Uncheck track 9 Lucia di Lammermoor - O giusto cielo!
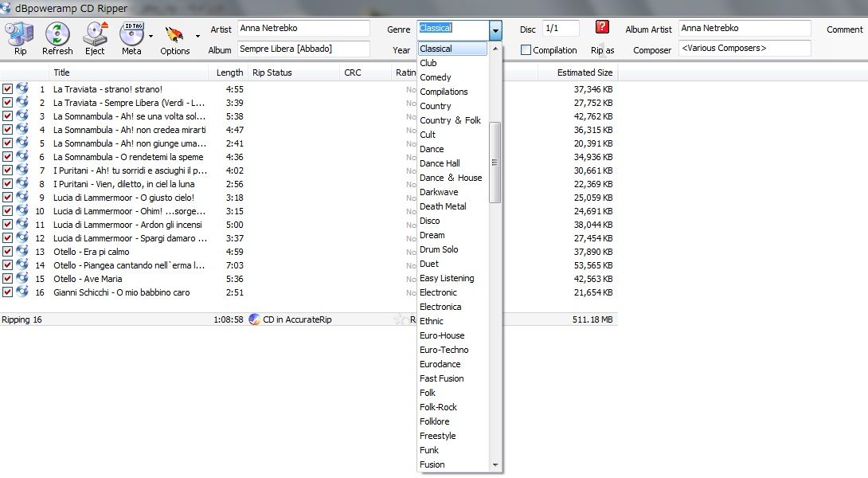This screenshot has height=478, width=868. 7,198
